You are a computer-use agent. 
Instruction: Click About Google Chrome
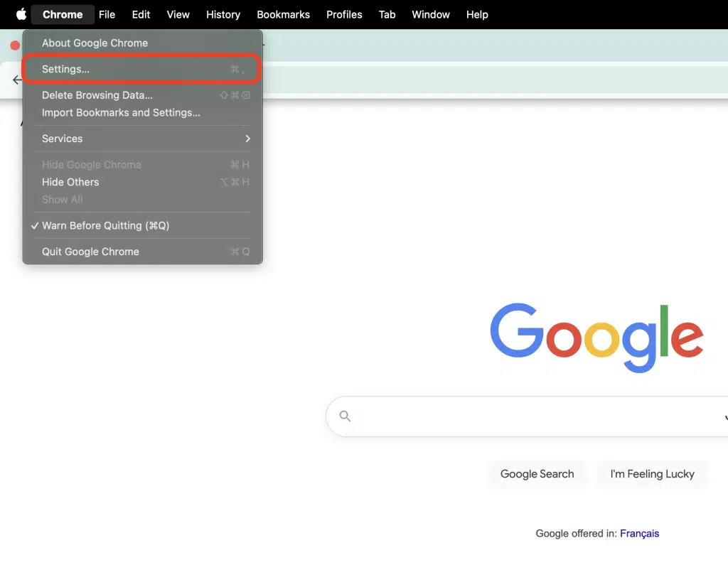pyautogui.click(x=95, y=43)
